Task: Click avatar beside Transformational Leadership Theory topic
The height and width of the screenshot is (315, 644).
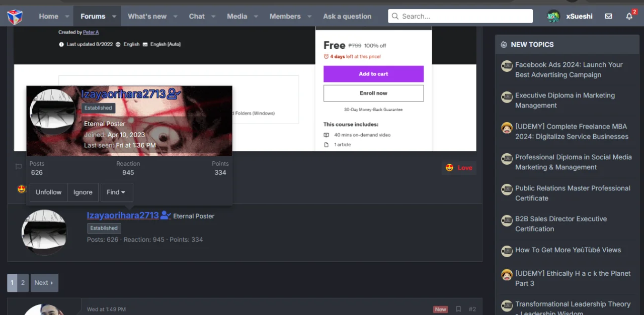Action: click(507, 305)
